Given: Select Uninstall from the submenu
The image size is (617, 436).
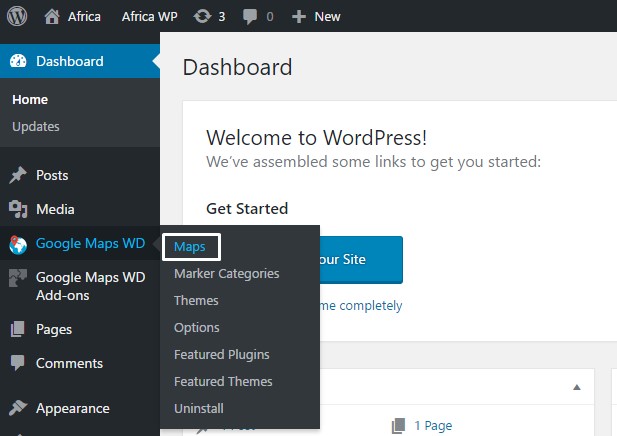Looking at the screenshot, I should (x=198, y=408).
